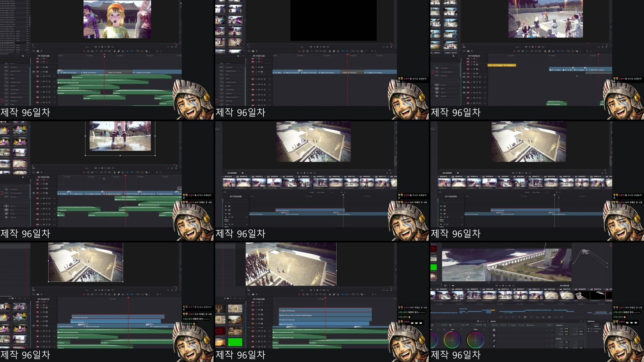Open the marker color dropdown near 01:14:51:06
Viewport: 644px width, 362px height.
[x=134, y=51]
